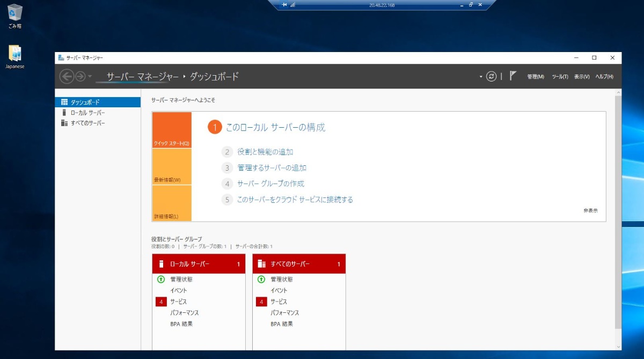Open the ローカル サーバー tile header
Screen dimensions: 644x359
(x=199, y=264)
